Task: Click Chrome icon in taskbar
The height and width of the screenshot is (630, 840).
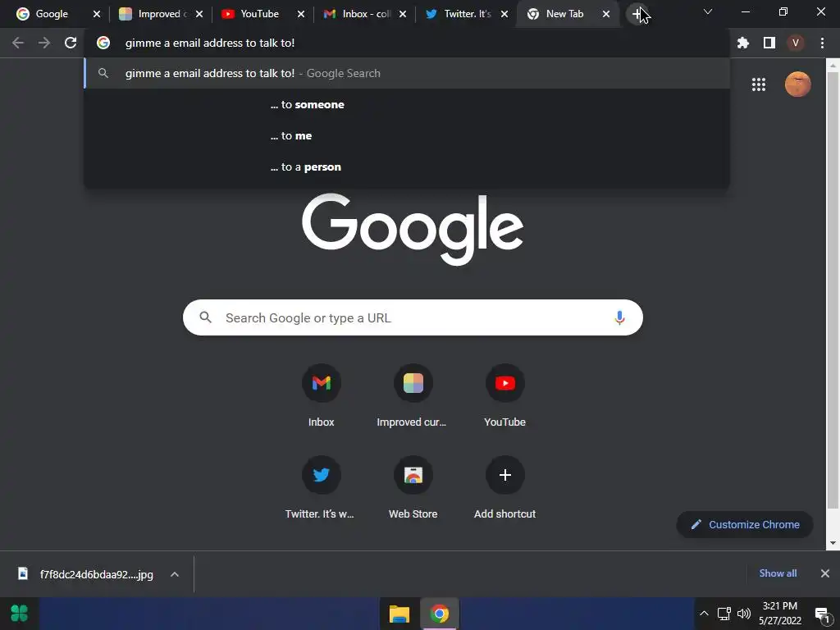Action: click(x=440, y=614)
